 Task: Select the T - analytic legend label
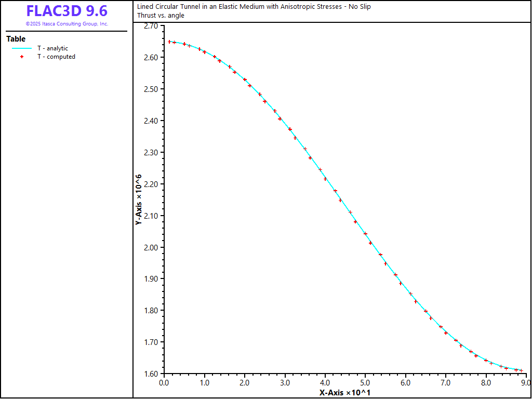coord(52,48)
